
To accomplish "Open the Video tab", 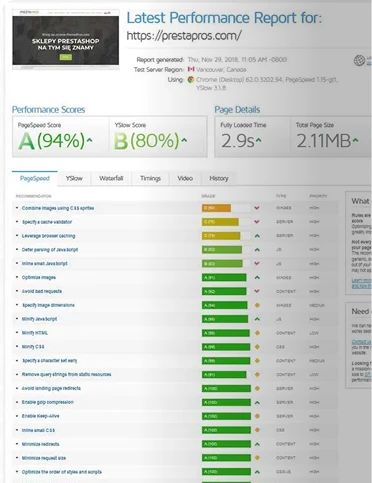I will tap(185, 178).
